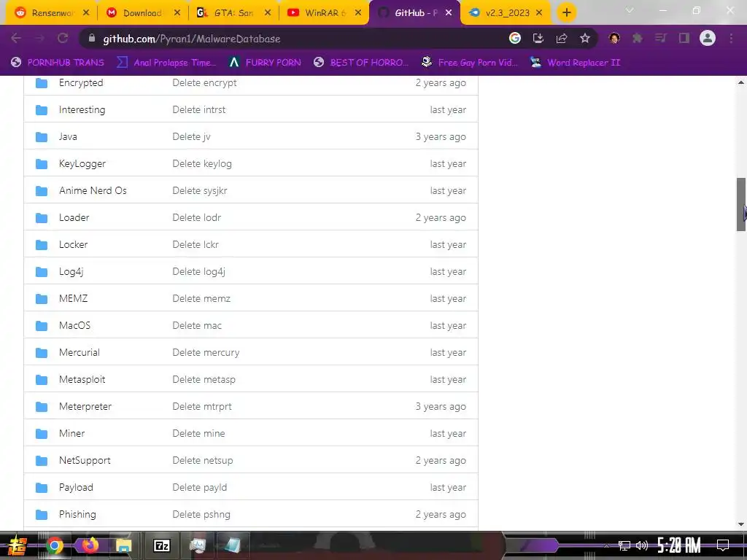This screenshot has width=747, height=560.
Task: Switch to the WinRAR YouTube tab
Action: pos(324,13)
